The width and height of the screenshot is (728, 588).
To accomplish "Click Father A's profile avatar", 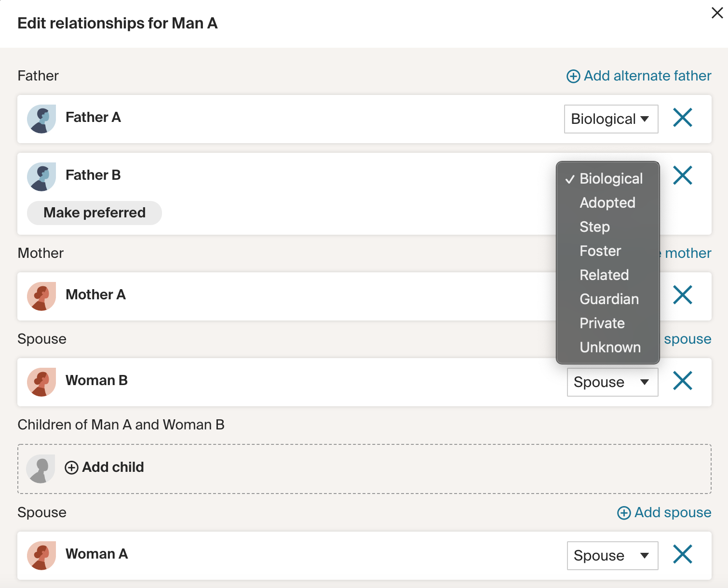I will 41,119.
